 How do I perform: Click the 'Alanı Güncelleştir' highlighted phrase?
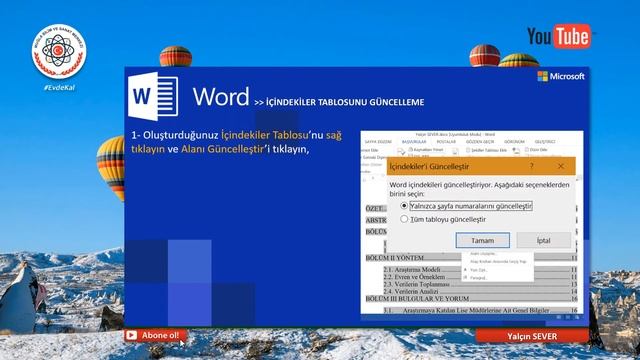point(222,149)
